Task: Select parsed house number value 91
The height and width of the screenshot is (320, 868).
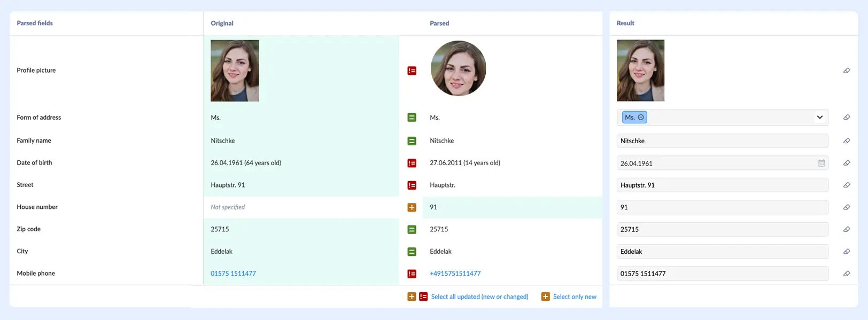Action: click(433, 207)
